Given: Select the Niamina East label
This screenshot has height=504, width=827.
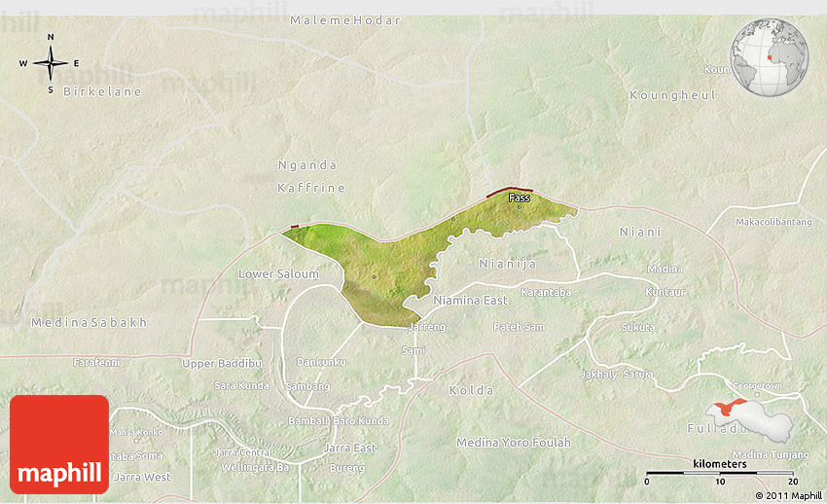Looking at the screenshot, I should click(470, 301).
